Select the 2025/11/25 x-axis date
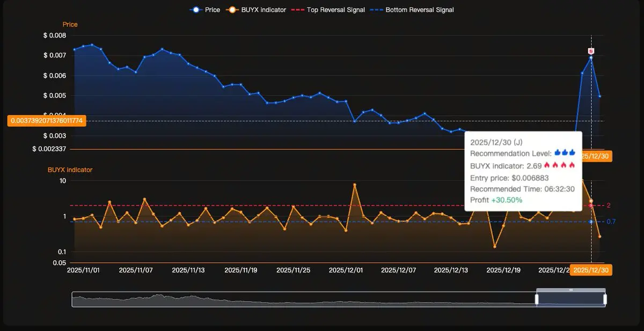This screenshot has height=331, width=644. pyautogui.click(x=294, y=270)
